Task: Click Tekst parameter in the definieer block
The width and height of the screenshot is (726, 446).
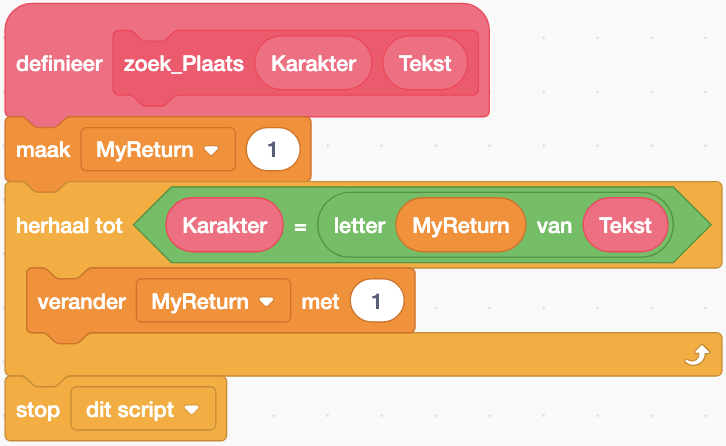Action: pos(425,63)
